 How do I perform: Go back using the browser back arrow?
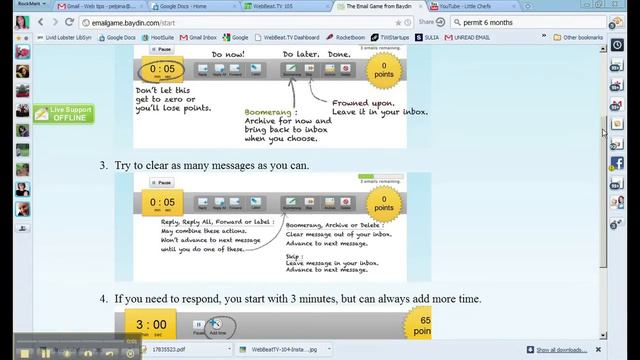click(x=41, y=22)
